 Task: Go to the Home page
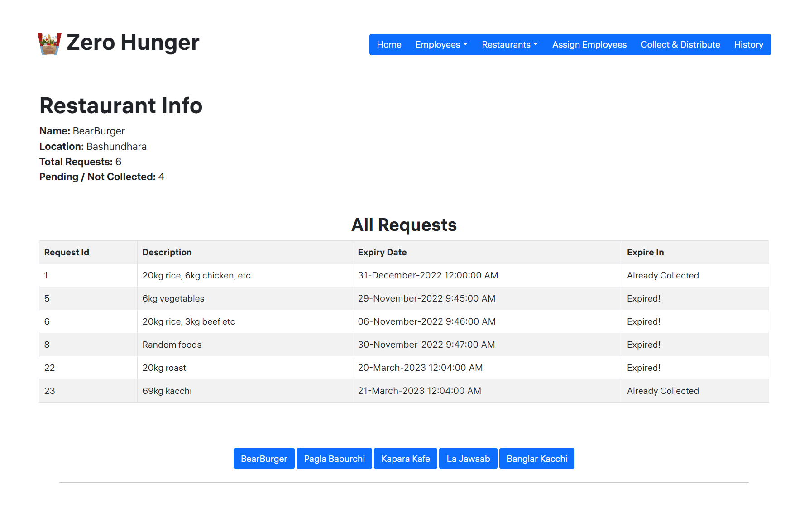coord(389,45)
